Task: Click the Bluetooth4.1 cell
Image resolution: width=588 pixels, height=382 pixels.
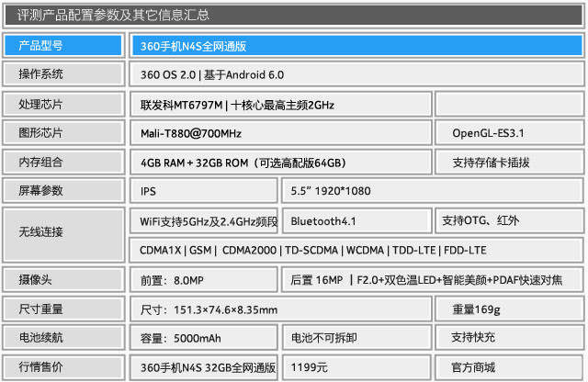Action: [356, 221]
